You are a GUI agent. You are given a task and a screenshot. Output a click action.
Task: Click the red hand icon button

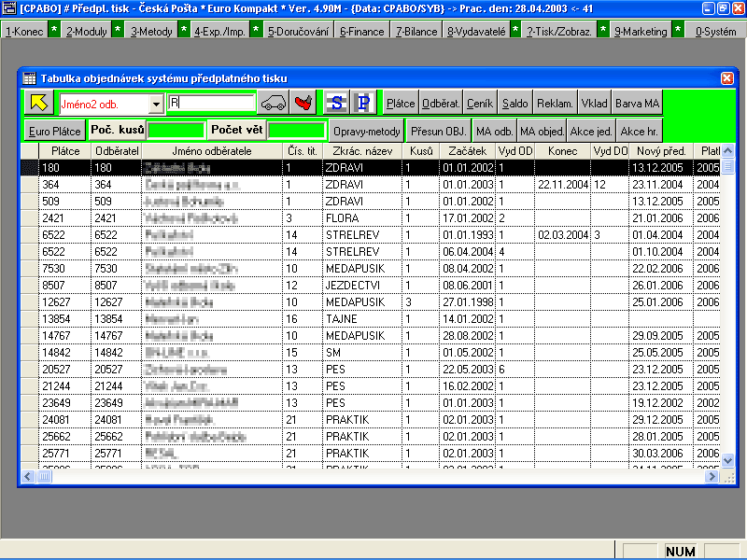coord(303,103)
